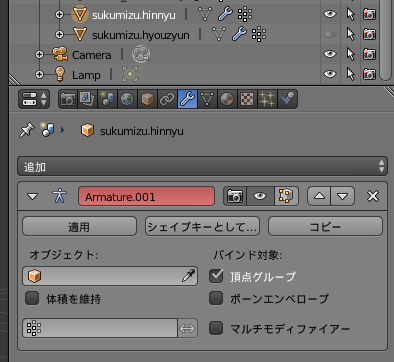
Task: Open the mesh Data properties tab
Action: tap(207, 99)
